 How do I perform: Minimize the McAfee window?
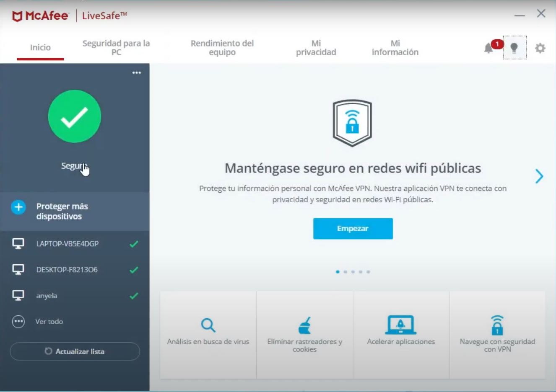pyautogui.click(x=520, y=15)
